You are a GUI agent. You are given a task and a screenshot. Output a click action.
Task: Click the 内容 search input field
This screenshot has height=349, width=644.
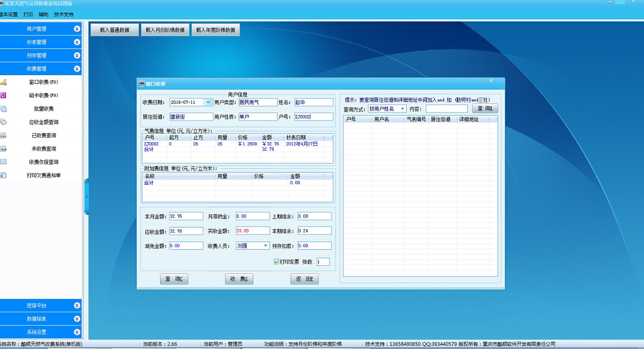pos(447,108)
